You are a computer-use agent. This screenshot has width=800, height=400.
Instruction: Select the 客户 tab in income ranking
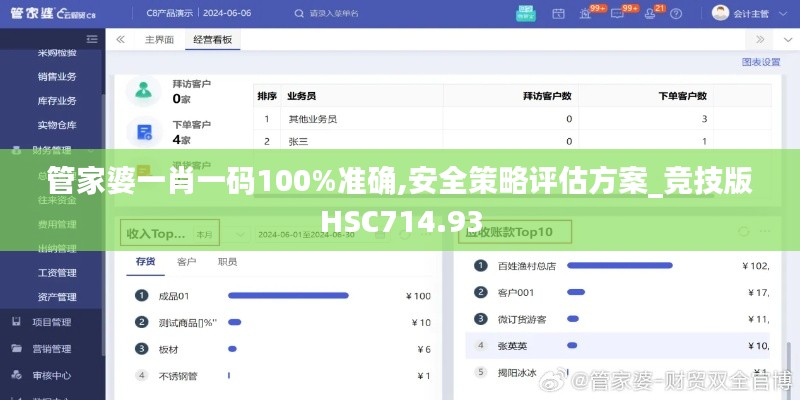186,262
